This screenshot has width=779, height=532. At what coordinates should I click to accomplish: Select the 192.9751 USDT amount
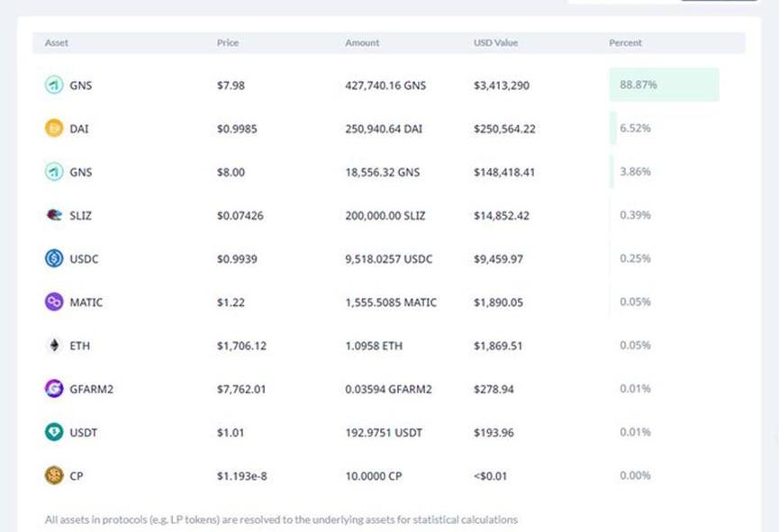[x=384, y=433]
